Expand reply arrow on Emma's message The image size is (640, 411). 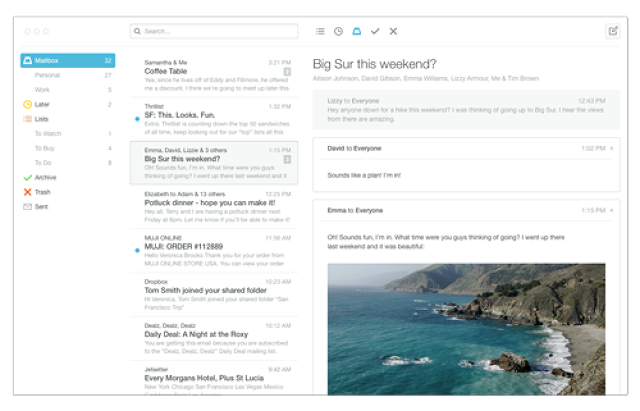pyautogui.click(x=611, y=211)
